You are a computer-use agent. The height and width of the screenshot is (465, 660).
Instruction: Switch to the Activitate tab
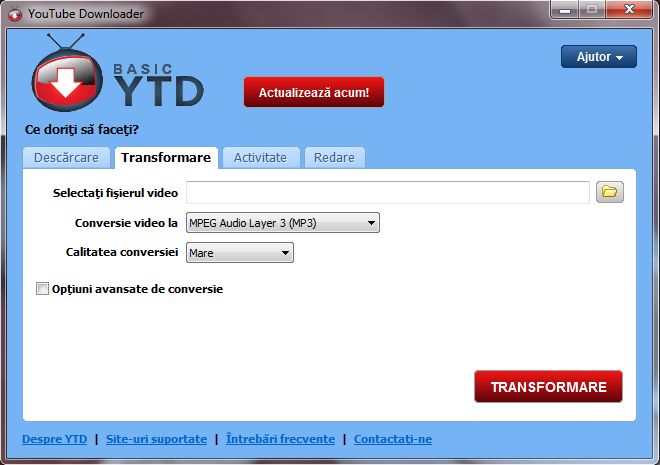(261, 158)
